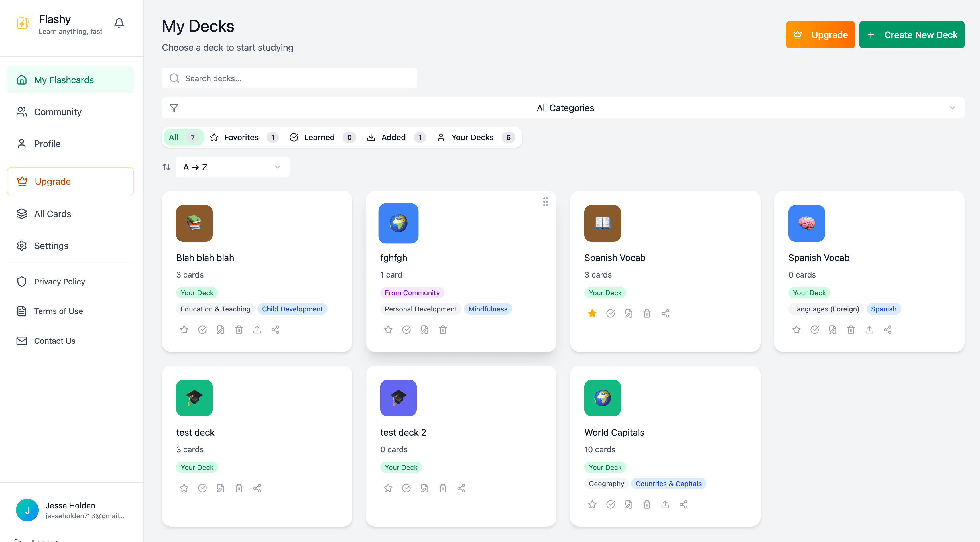This screenshot has width=980, height=542.
Task: Unfavorite the starred Spanish Vocab deck
Action: coord(592,313)
